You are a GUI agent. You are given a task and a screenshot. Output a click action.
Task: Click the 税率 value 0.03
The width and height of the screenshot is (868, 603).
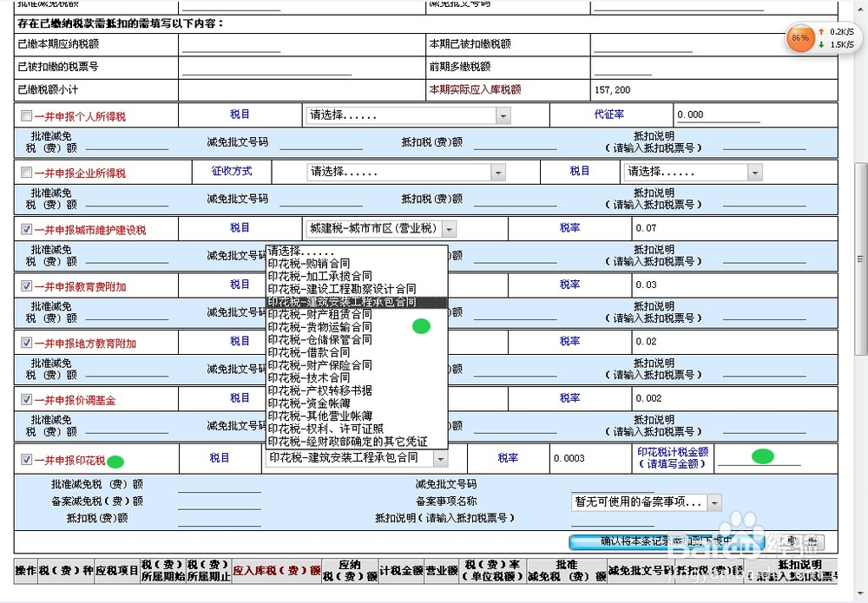click(646, 285)
